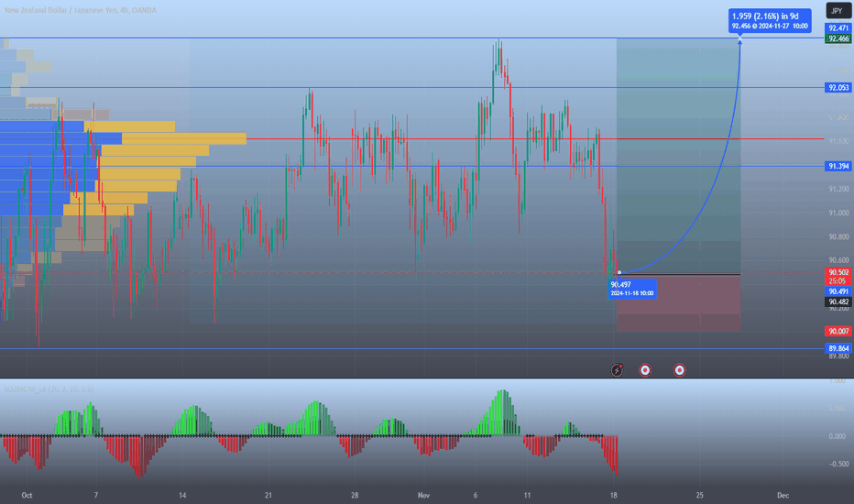Select the red horizontal line near 91.600
854x504 pixels.
[533, 139]
